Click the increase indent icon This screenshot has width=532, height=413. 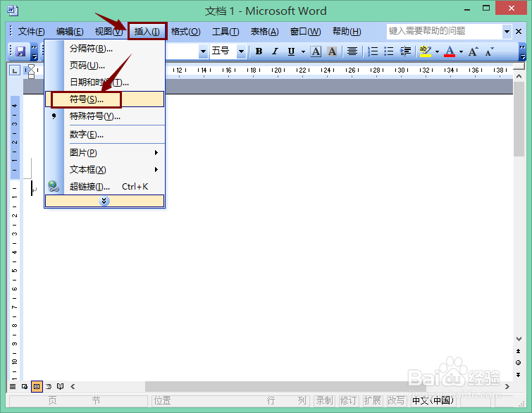(x=405, y=51)
